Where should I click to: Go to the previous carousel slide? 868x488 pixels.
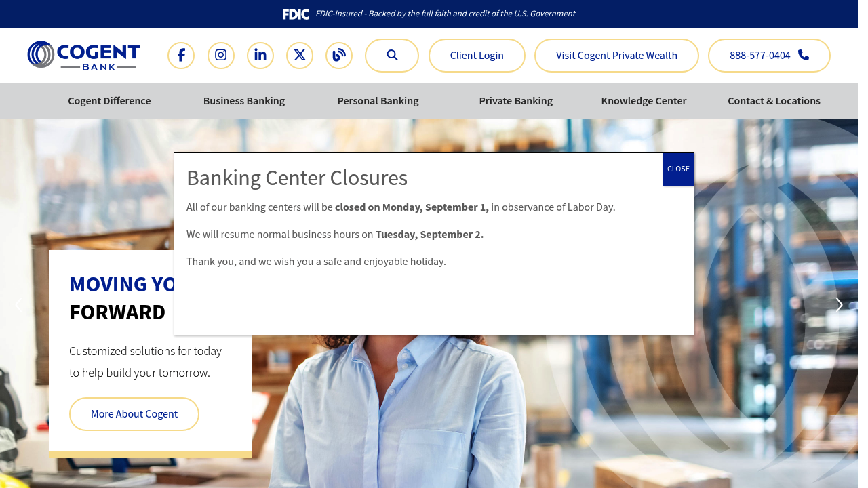click(x=18, y=305)
